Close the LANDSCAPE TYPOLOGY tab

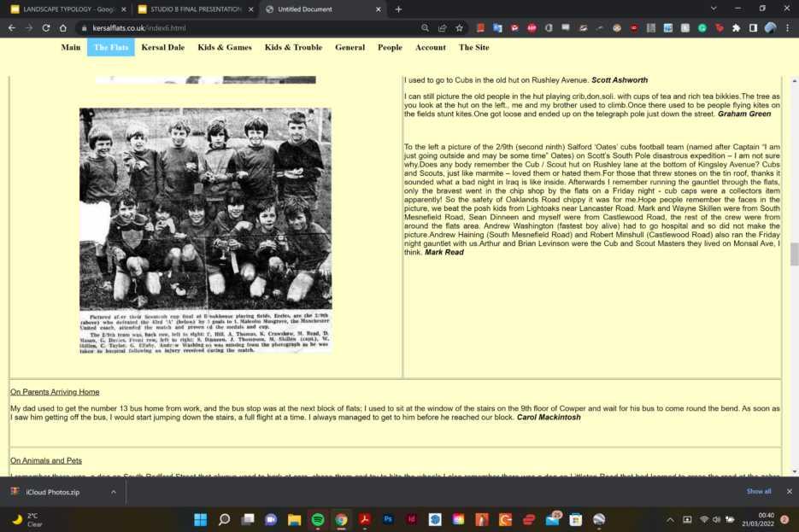(x=123, y=9)
